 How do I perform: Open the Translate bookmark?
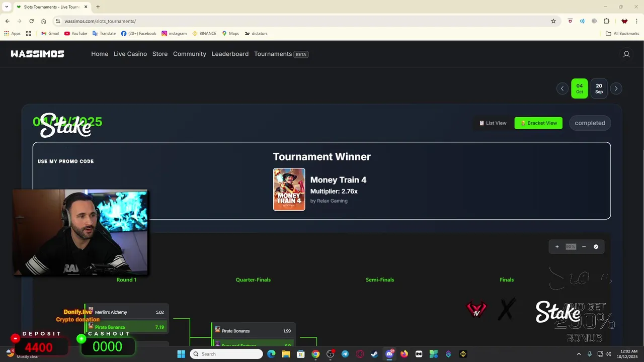click(104, 34)
